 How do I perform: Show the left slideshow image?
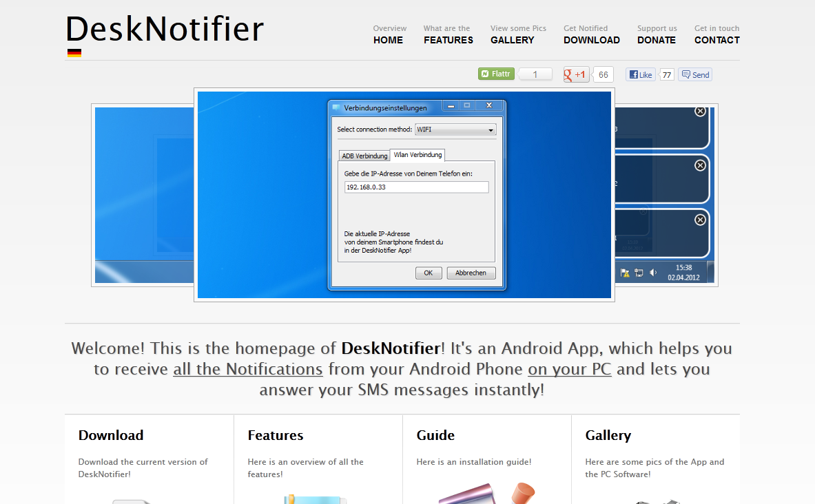(144, 195)
